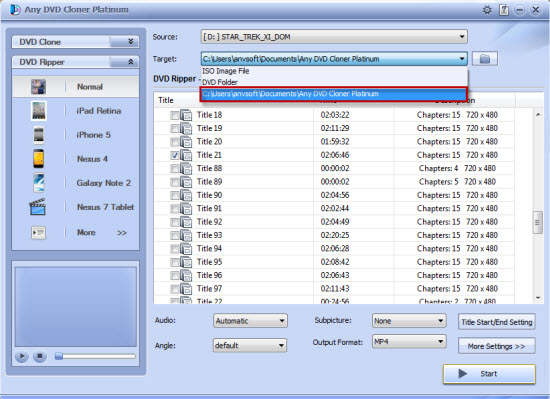Check the Title 91 checkbox
Image resolution: width=550 pixels, height=399 pixels.
click(x=174, y=209)
